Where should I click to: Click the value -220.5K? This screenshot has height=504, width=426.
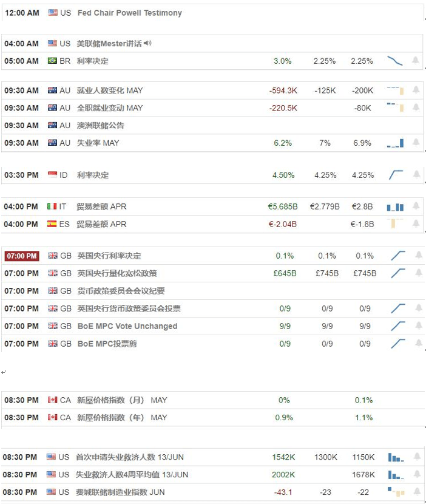coord(283,108)
